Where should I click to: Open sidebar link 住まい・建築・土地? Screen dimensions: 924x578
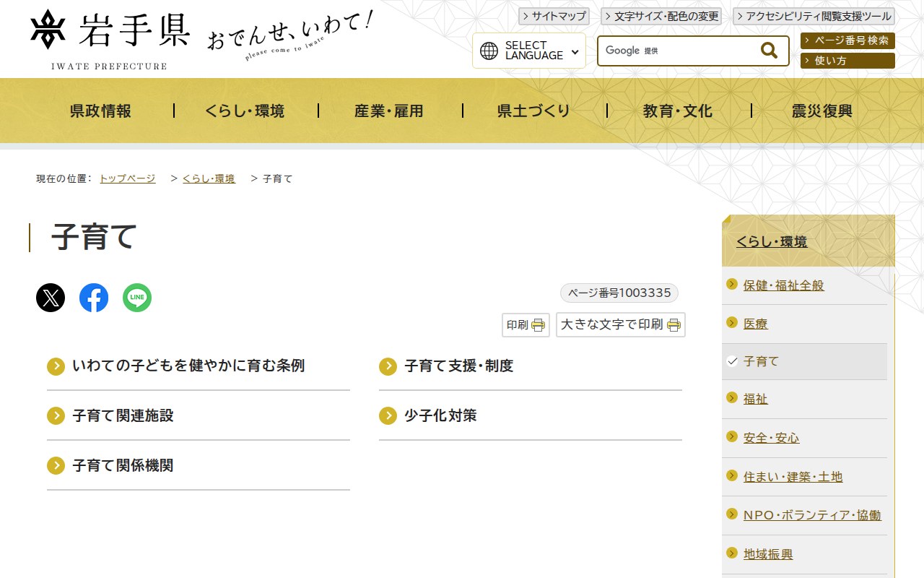[793, 477]
